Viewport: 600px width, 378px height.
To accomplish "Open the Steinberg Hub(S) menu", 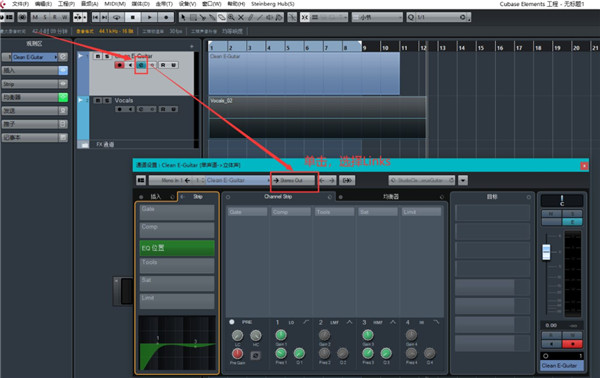I will click(x=273, y=4).
